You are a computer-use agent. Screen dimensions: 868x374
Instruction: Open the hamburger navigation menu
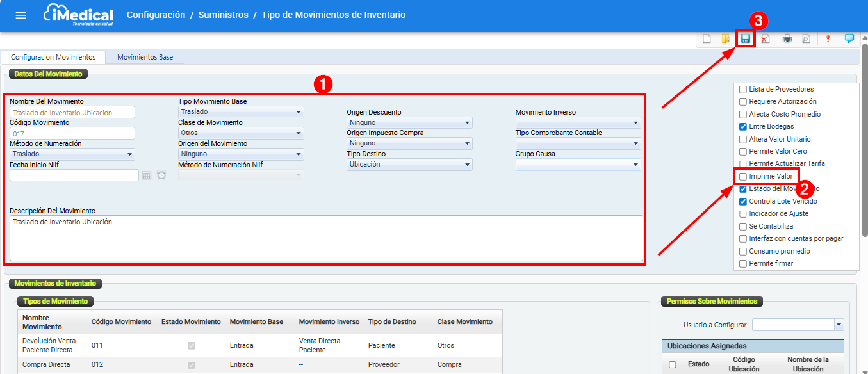pos(21,15)
